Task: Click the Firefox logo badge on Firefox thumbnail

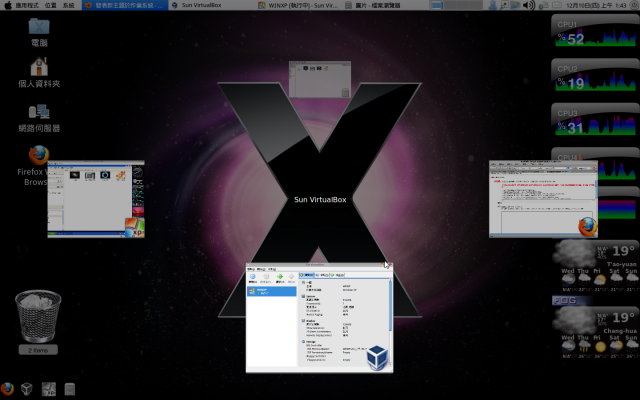Action: (x=587, y=227)
